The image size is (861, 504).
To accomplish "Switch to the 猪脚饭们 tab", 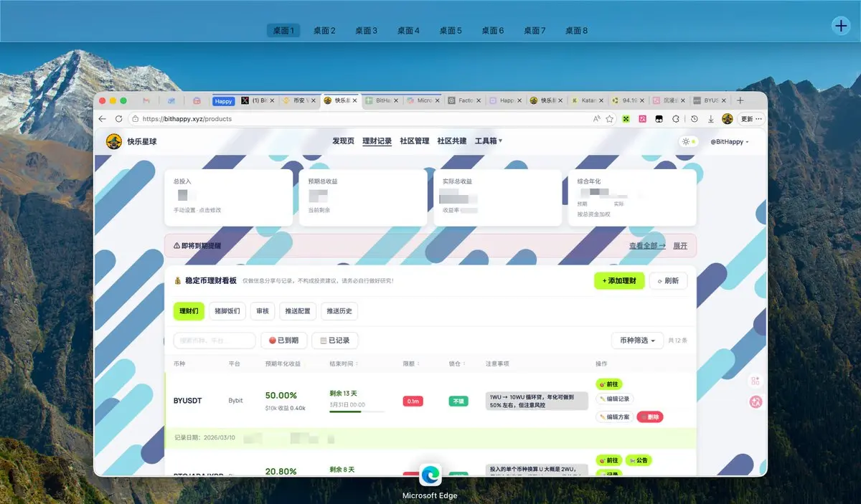I will coord(227,311).
